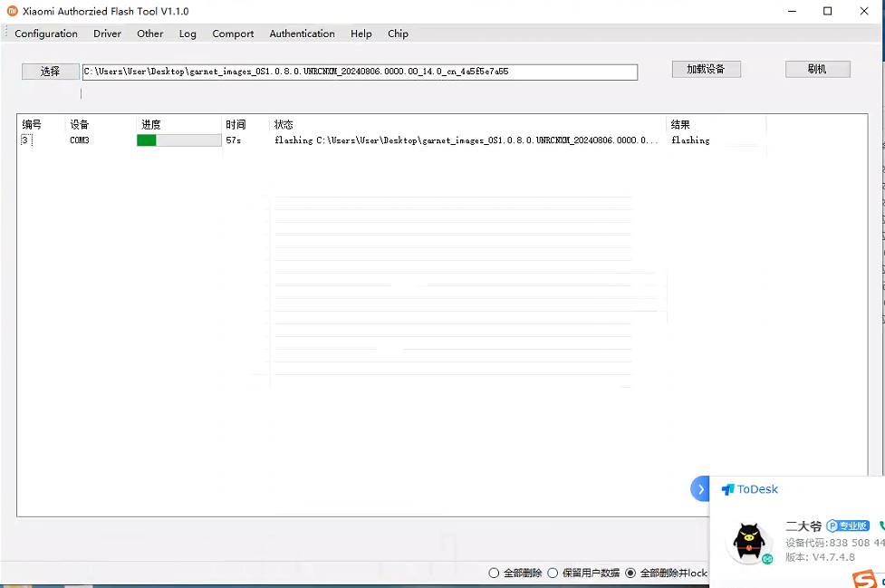Select the 保留用户数据 radio option

(553, 574)
